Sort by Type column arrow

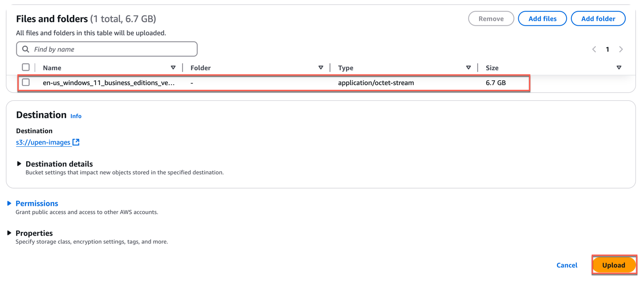(x=468, y=68)
